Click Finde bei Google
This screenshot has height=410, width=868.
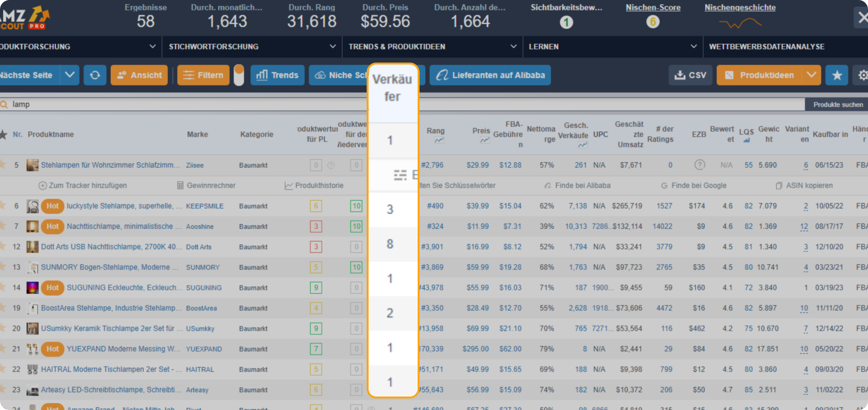[694, 185]
